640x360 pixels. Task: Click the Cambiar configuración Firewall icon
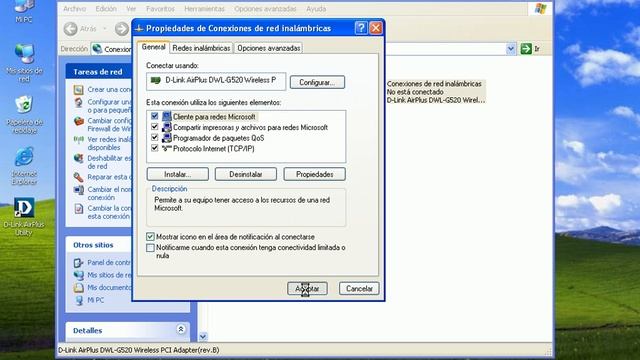79,121
